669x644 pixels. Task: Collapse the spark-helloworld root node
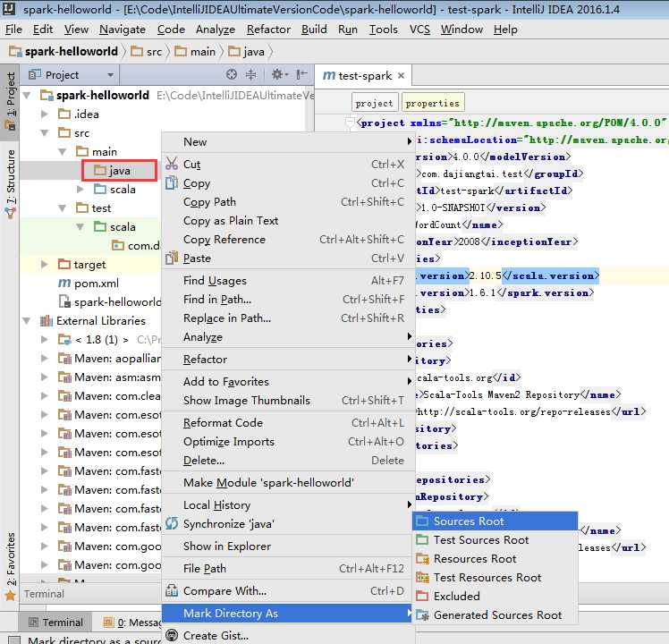click(x=27, y=95)
